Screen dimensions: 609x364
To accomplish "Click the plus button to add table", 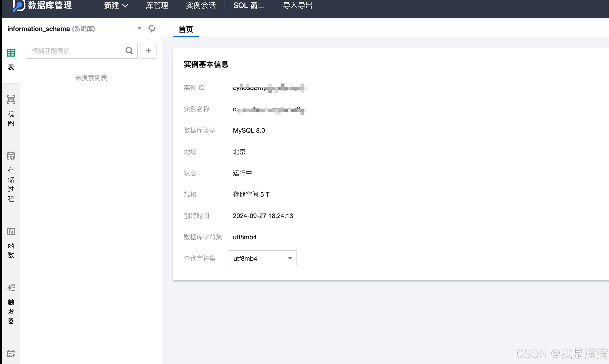I will (149, 51).
